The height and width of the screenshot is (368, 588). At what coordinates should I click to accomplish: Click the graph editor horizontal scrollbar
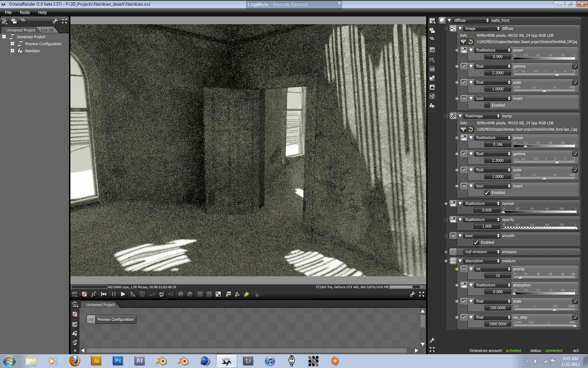(246, 350)
